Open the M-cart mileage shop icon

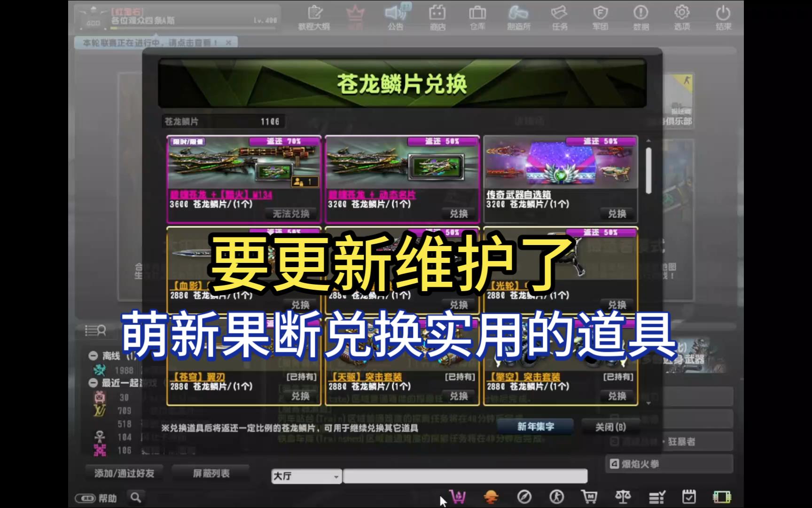589,497
